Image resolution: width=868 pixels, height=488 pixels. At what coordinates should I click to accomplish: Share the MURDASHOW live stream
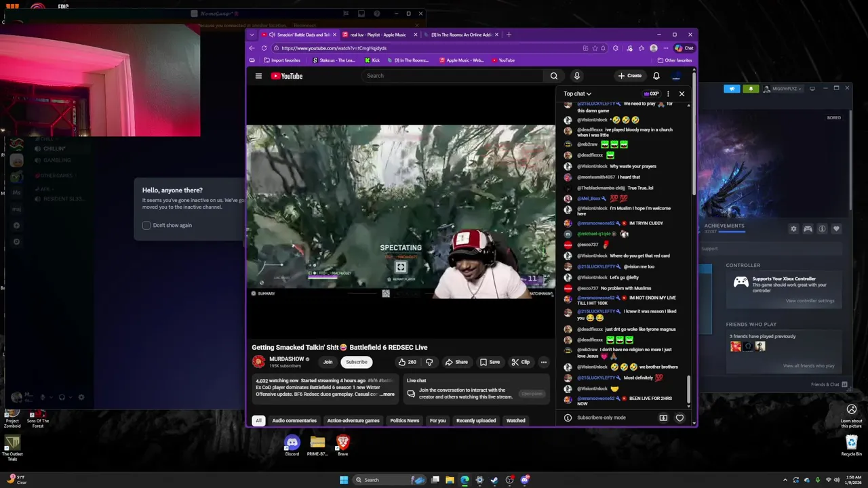coord(456,362)
